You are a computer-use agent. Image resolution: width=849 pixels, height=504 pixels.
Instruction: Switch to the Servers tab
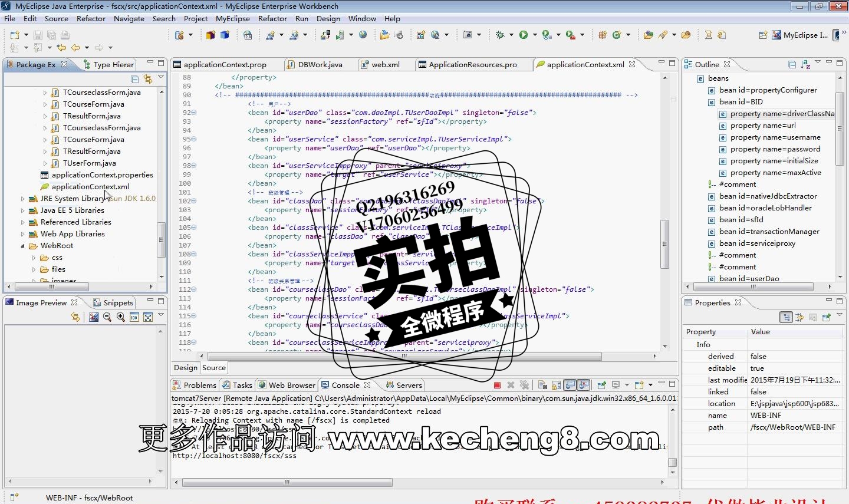(x=404, y=385)
